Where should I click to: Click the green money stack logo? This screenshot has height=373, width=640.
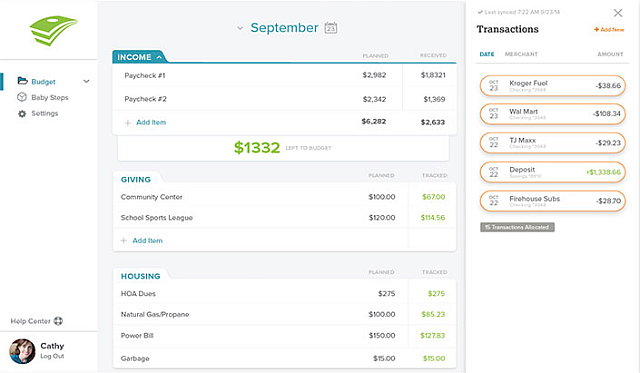[53, 30]
